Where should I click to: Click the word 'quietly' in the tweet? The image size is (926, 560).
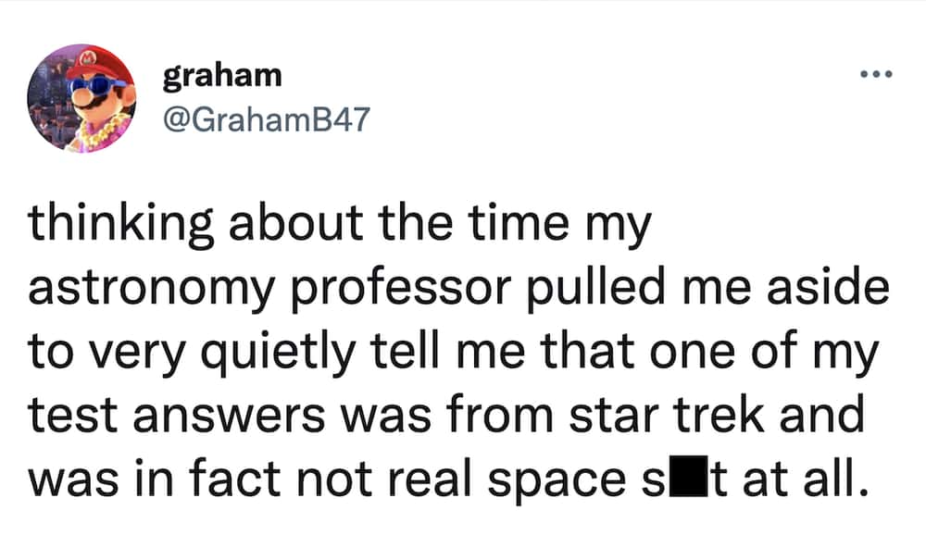click(x=278, y=353)
